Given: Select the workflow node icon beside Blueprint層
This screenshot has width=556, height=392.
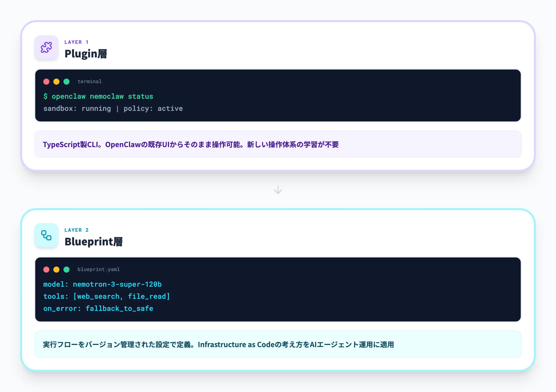Looking at the screenshot, I should pos(46,235).
